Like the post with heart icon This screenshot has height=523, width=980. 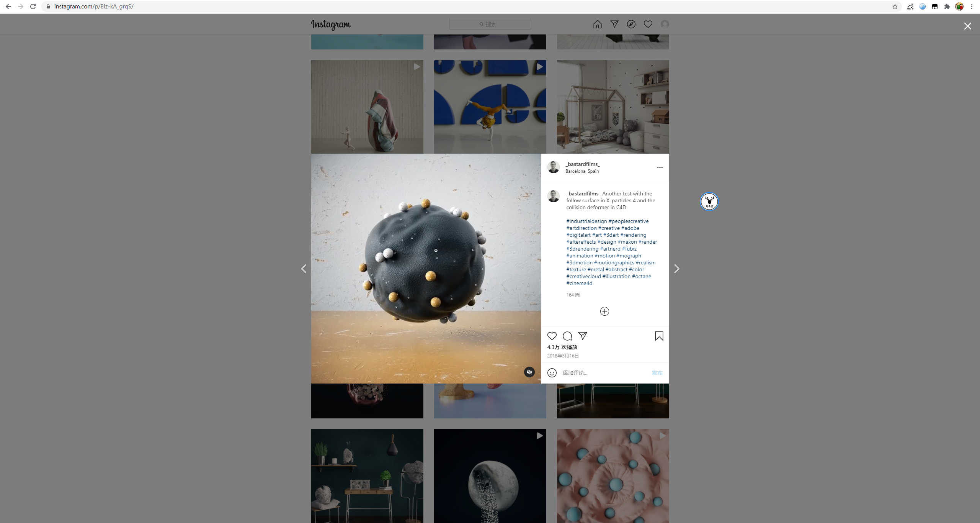tap(552, 336)
